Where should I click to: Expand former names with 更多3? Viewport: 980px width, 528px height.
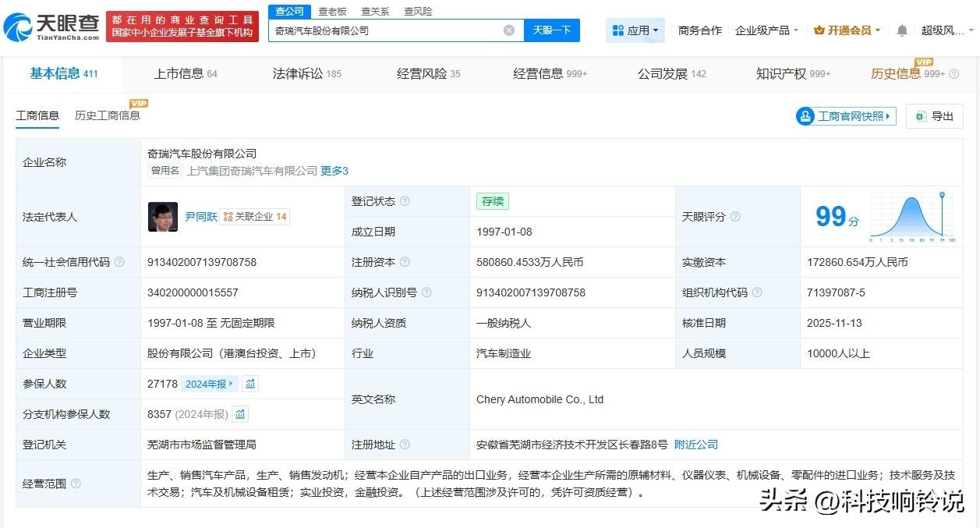[334, 171]
